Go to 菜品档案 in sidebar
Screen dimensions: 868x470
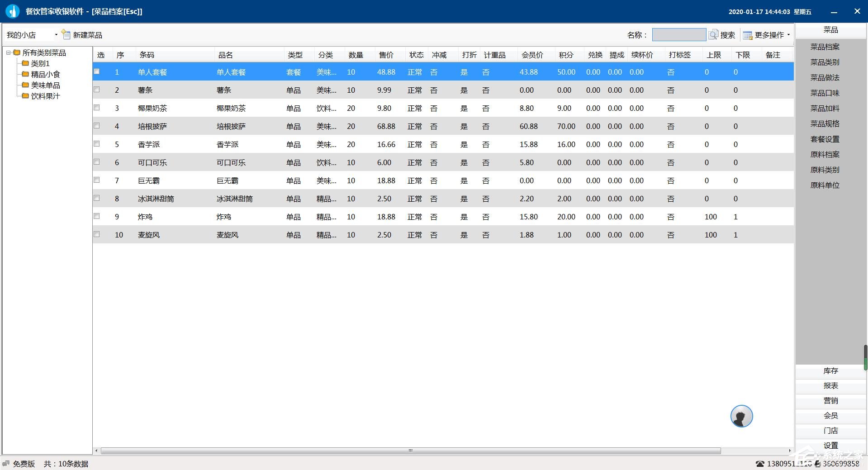(825, 47)
